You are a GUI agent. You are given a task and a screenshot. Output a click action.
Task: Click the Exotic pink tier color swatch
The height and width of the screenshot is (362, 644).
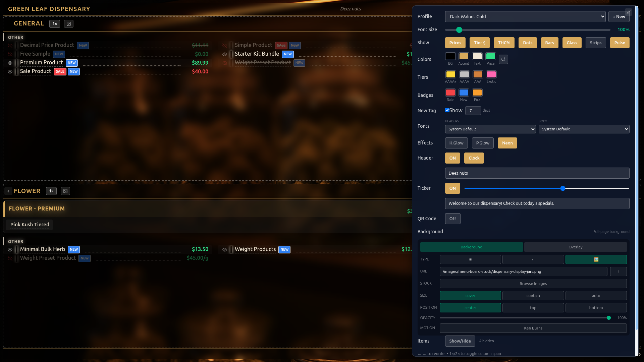491,74
